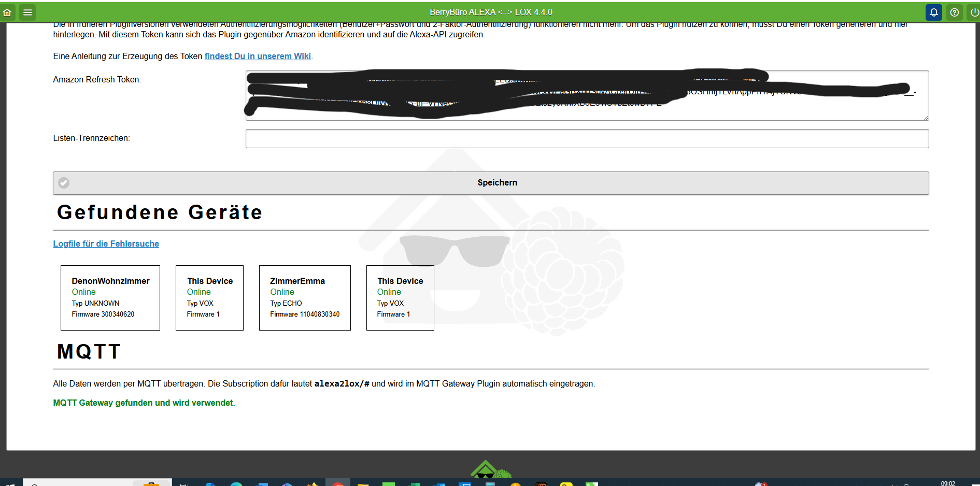The width and height of the screenshot is (980, 486).
Task: Open the notifications bell
Action: click(934, 12)
